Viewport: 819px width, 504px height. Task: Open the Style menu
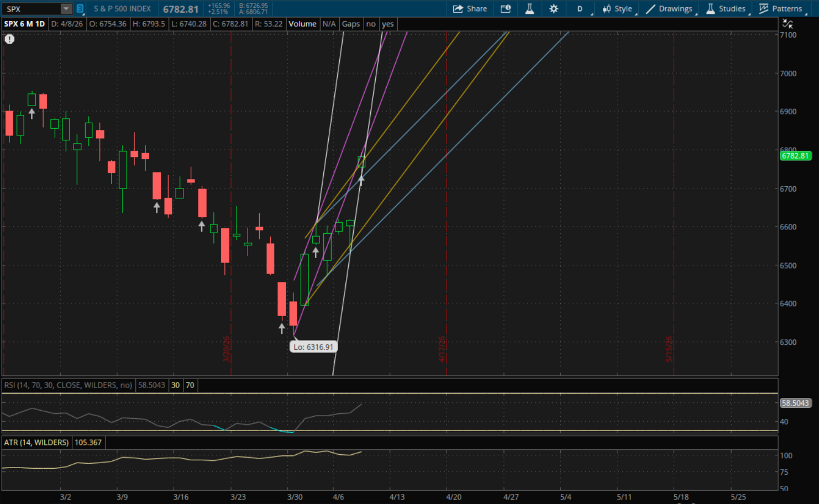tap(617, 9)
